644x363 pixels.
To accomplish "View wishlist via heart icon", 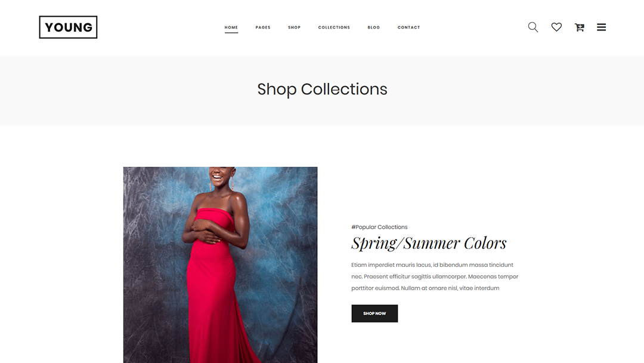I will [x=556, y=27].
